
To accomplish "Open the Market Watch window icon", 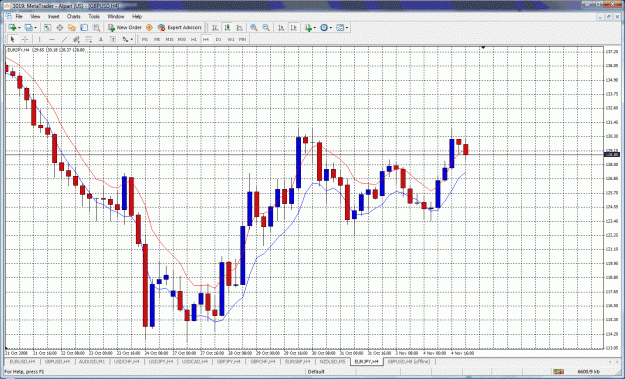I will [47, 27].
